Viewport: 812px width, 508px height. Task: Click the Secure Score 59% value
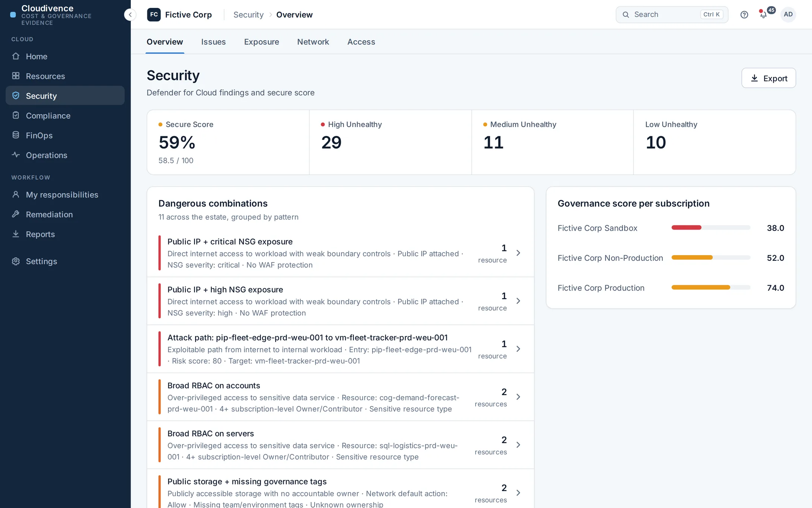pos(177,143)
